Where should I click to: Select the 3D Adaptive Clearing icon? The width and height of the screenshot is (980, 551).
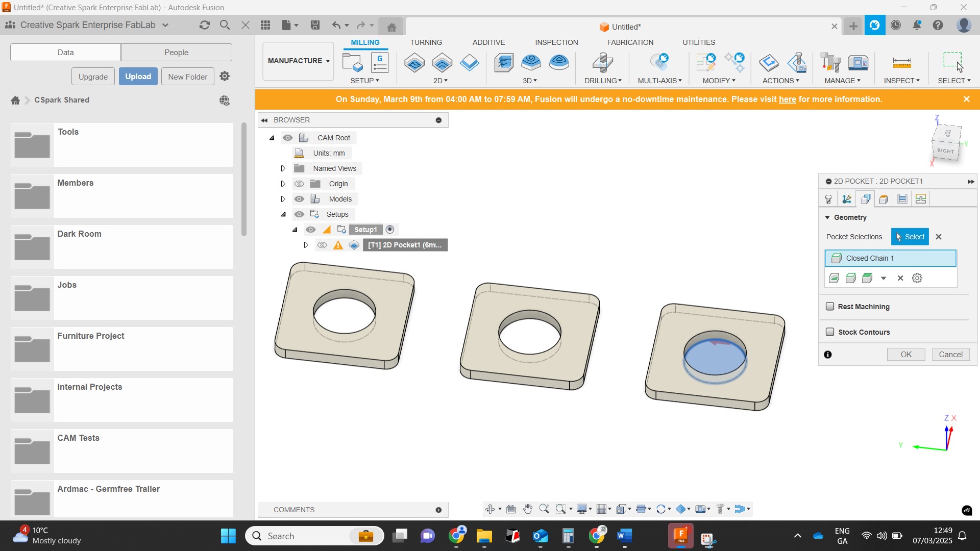[504, 63]
